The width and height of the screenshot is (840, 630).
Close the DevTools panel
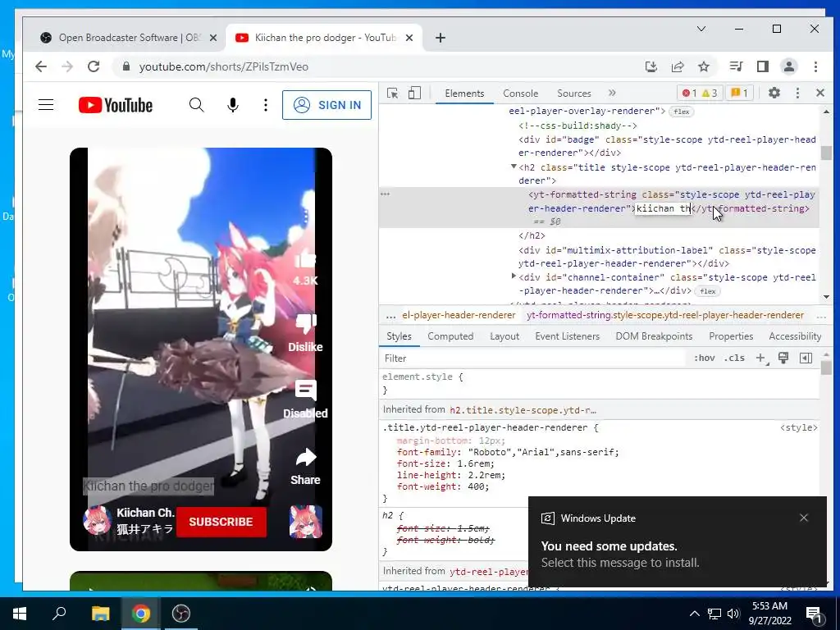click(820, 93)
